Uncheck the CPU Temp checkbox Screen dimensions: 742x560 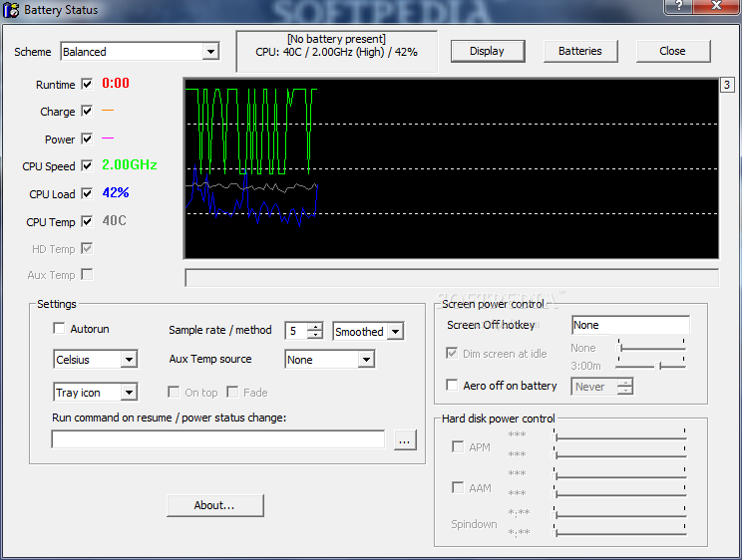pos(87,221)
